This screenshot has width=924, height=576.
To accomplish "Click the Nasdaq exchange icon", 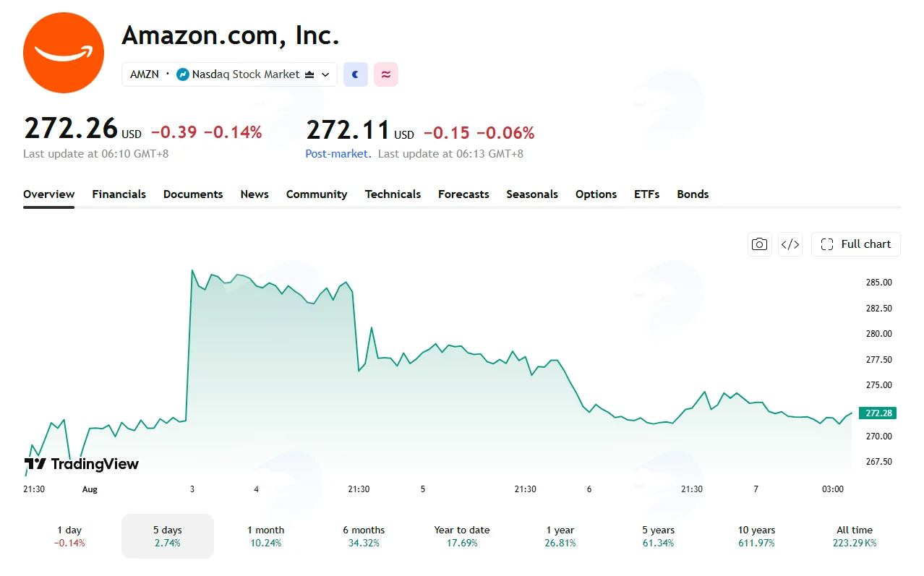I will 183,74.
